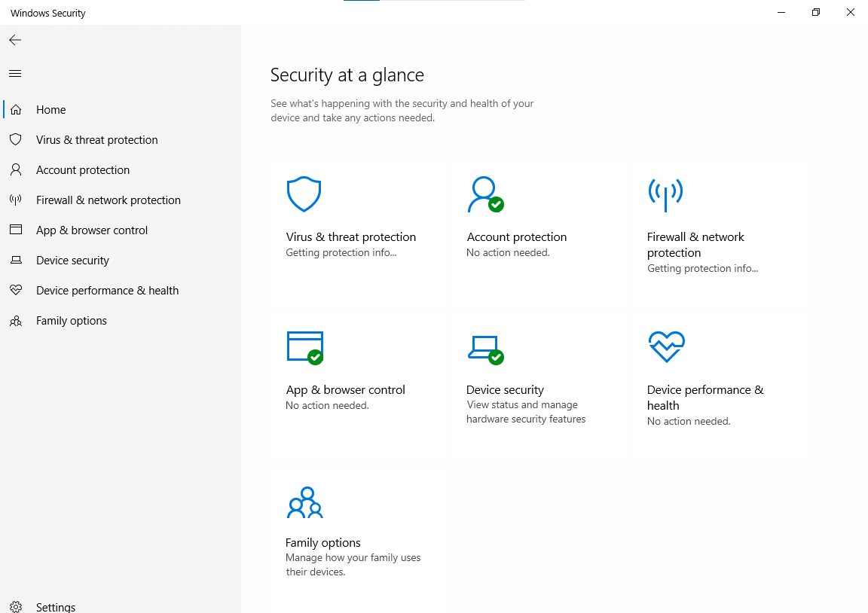The width and height of the screenshot is (868, 613).
Task: Click the heart icon in sidebar
Action: tap(16, 290)
